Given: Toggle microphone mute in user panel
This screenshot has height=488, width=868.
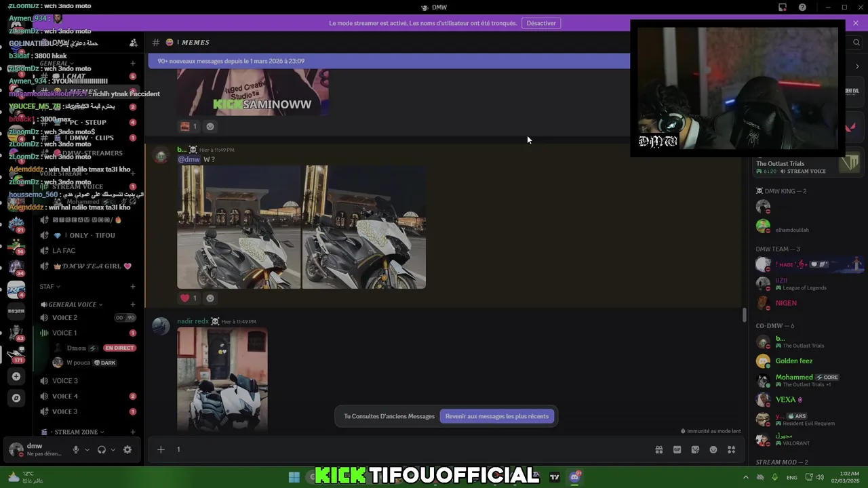Looking at the screenshot, I should pyautogui.click(x=76, y=449).
